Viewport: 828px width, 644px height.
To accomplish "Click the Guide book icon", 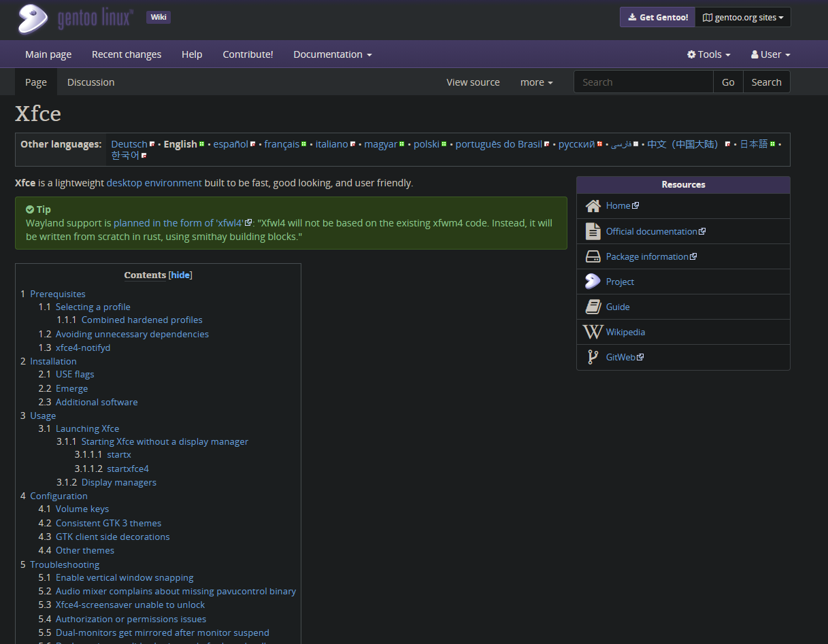I will 593,307.
